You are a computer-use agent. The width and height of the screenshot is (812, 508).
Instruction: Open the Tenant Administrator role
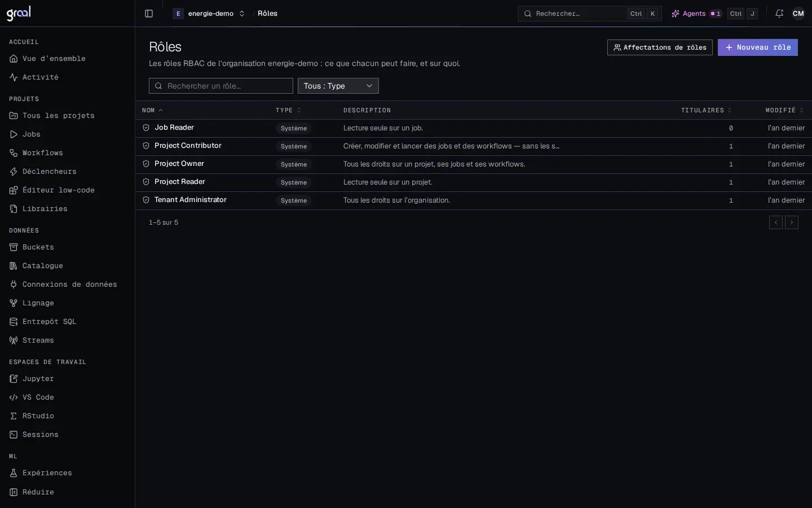191,200
